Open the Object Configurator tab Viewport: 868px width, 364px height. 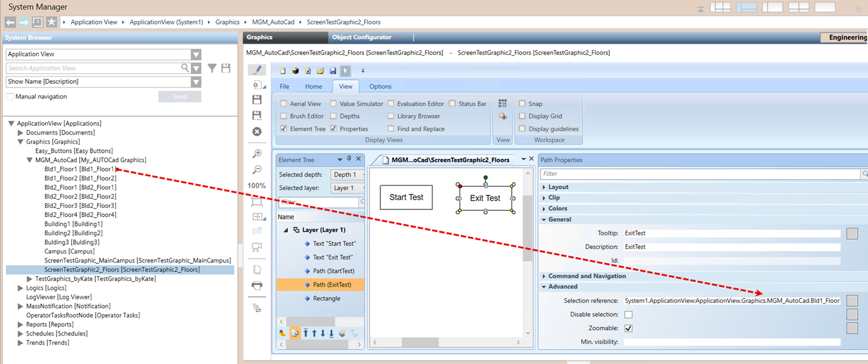pos(361,37)
